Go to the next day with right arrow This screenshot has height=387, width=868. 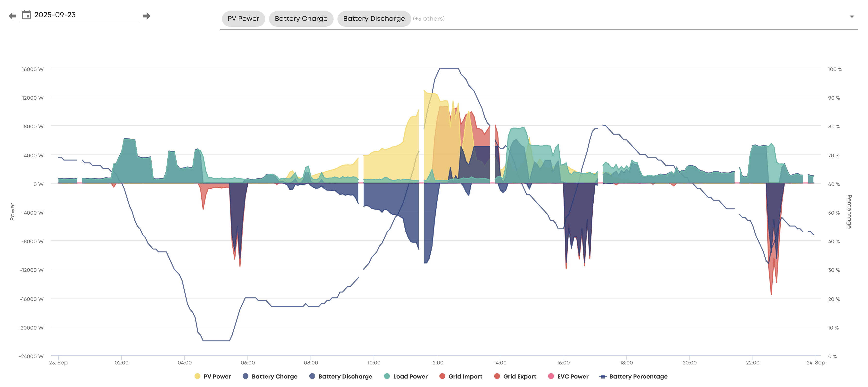pyautogui.click(x=146, y=16)
